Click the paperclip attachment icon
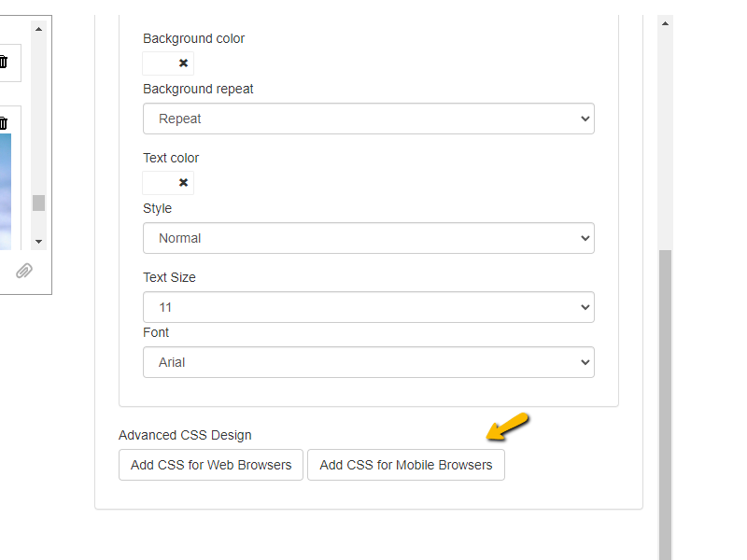The height and width of the screenshot is (560, 747). 24,271
